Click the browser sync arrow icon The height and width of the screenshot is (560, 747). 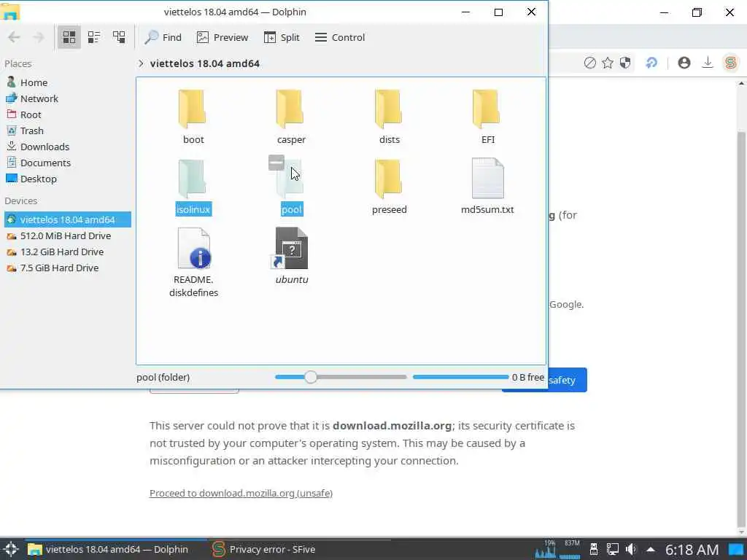coord(651,63)
